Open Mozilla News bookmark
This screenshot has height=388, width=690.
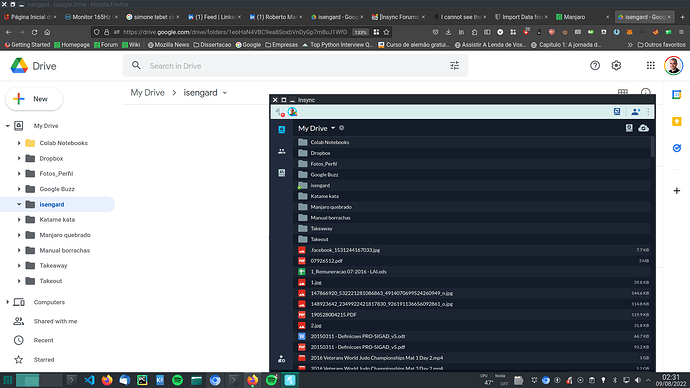(x=168, y=45)
